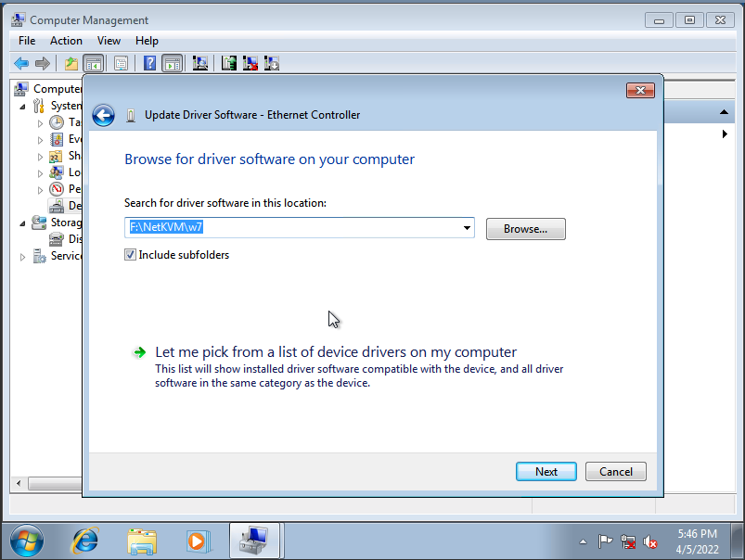Open the View menu
745x560 pixels.
click(x=109, y=40)
